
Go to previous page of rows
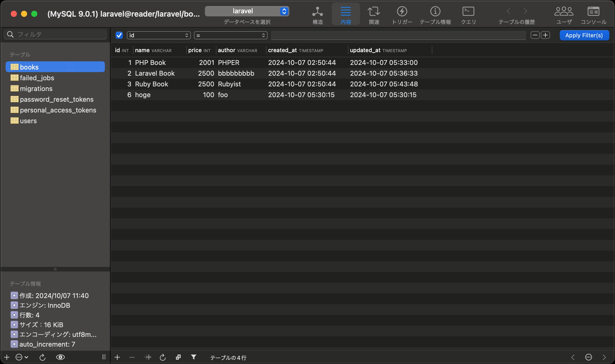click(x=573, y=357)
